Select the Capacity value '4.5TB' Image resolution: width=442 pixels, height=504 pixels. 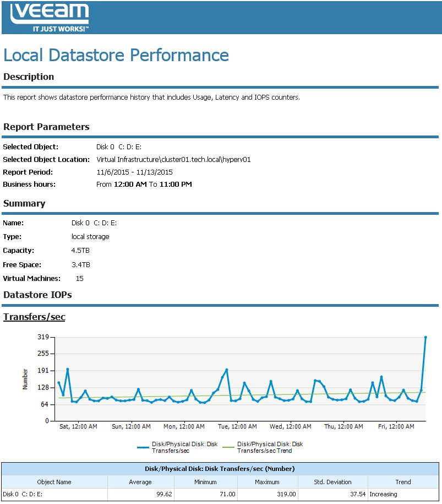pyautogui.click(x=80, y=251)
